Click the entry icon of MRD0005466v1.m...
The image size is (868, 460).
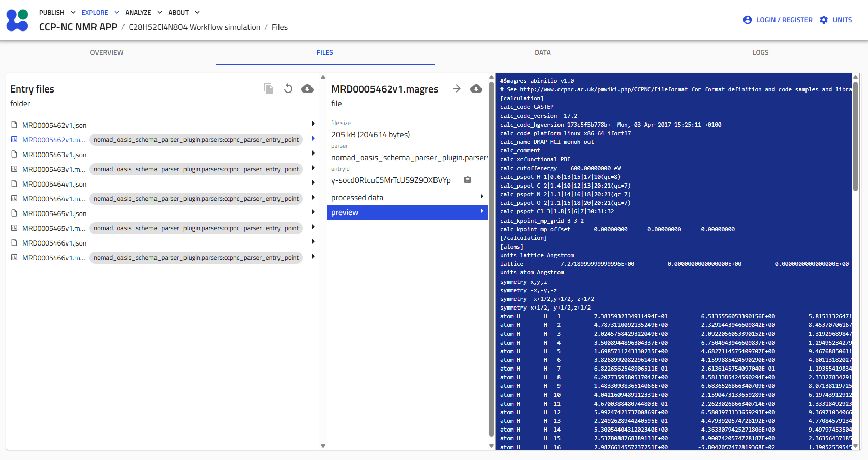[x=14, y=257]
